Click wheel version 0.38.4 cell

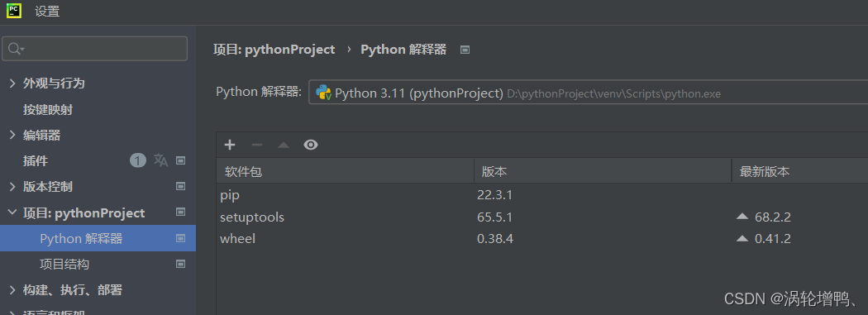click(495, 239)
